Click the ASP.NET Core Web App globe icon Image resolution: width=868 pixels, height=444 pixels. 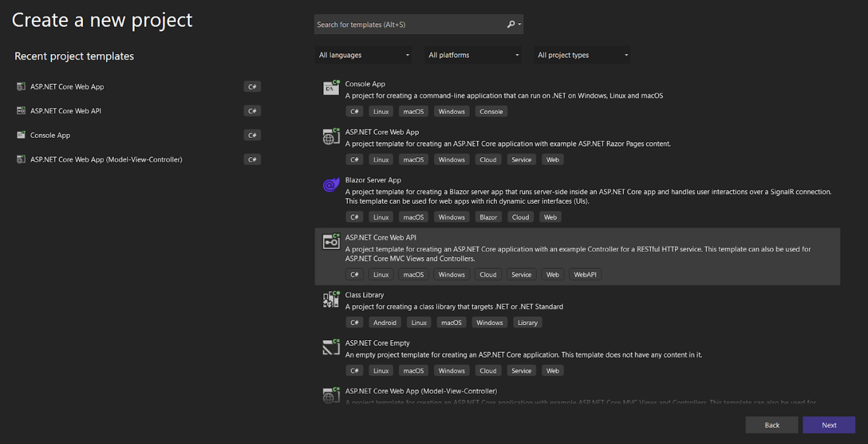(331, 136)
